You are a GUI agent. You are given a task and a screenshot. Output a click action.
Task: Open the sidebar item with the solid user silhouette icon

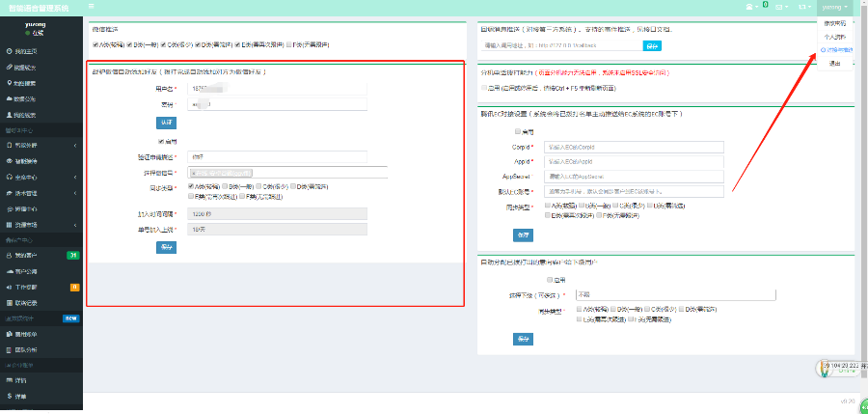[x=41, y=115]
